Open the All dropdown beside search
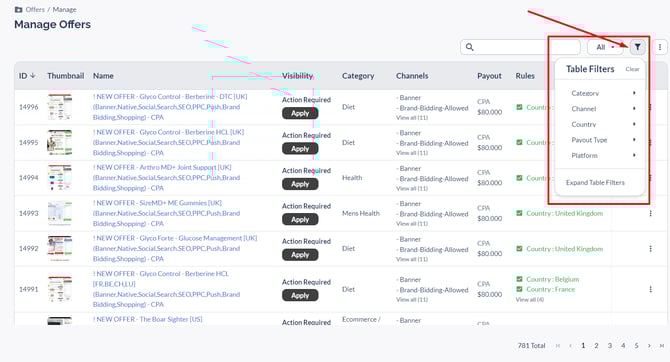The height and width of the screenshot is (362, 670). pyautogui.click(x=605, y=47)
